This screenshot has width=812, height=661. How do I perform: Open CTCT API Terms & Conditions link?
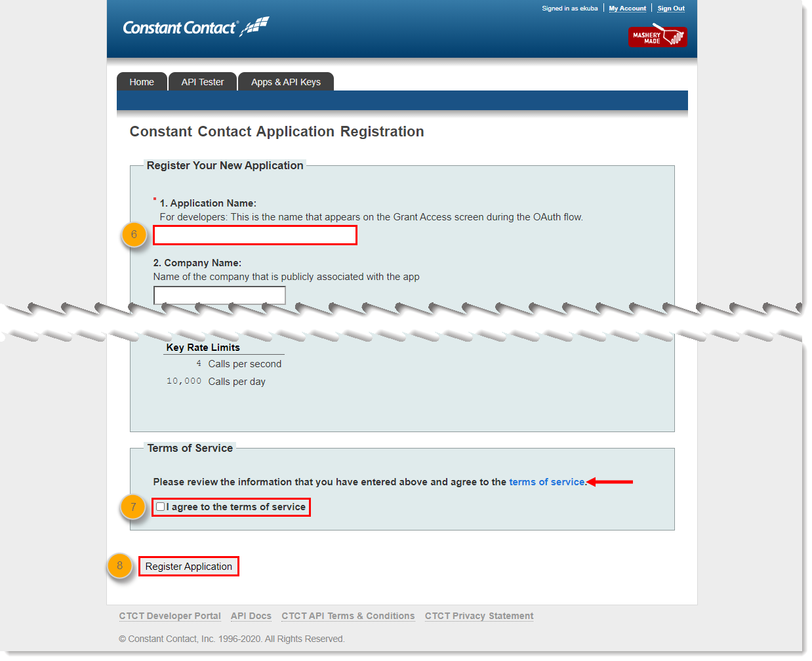click(x=348, y=616)
